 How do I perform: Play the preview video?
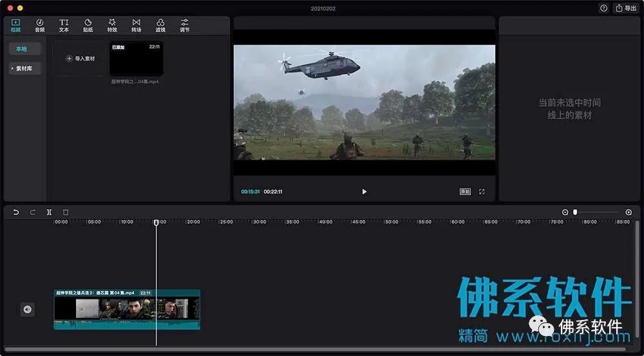(x=365, y=192)
